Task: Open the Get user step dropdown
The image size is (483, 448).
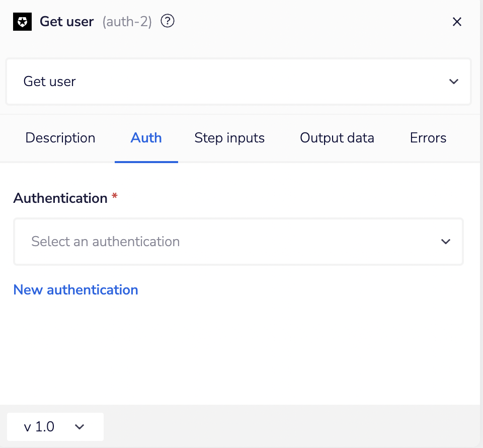Action: click(238, 81)
